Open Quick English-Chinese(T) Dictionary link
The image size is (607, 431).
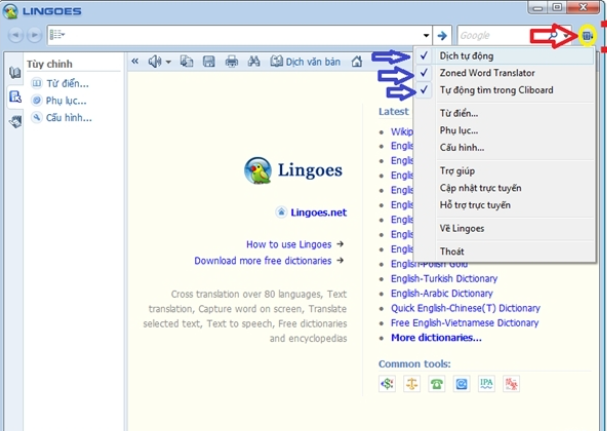[465, 308]
